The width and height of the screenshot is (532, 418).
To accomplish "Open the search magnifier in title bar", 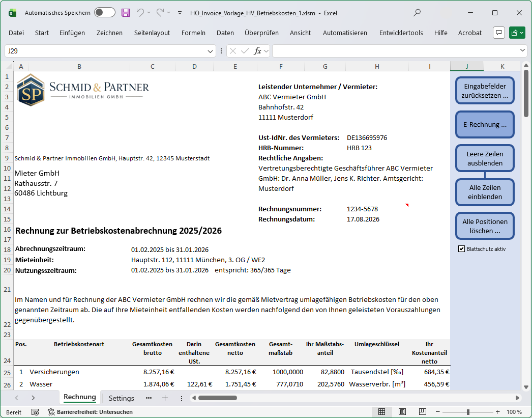I will pos(417,13).
